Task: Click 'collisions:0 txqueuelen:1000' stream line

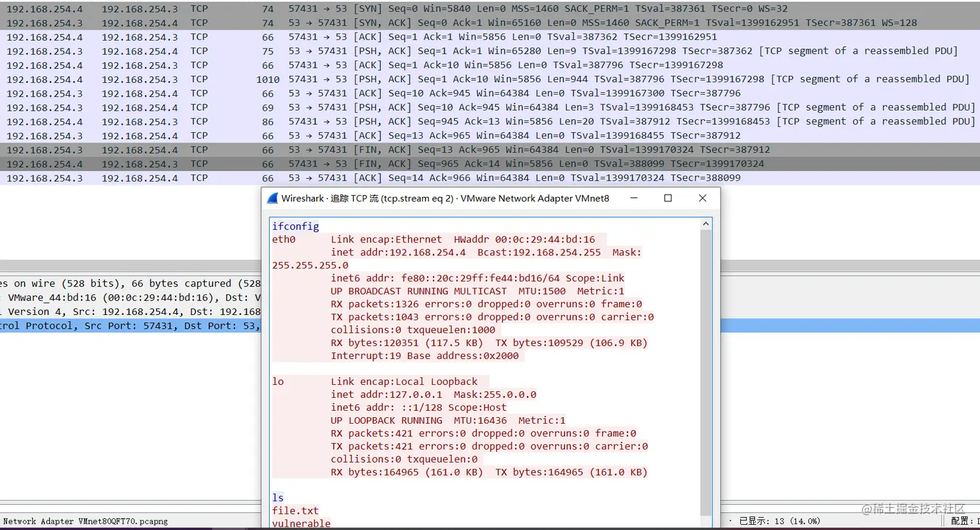Action: click(x=413, y=330)
